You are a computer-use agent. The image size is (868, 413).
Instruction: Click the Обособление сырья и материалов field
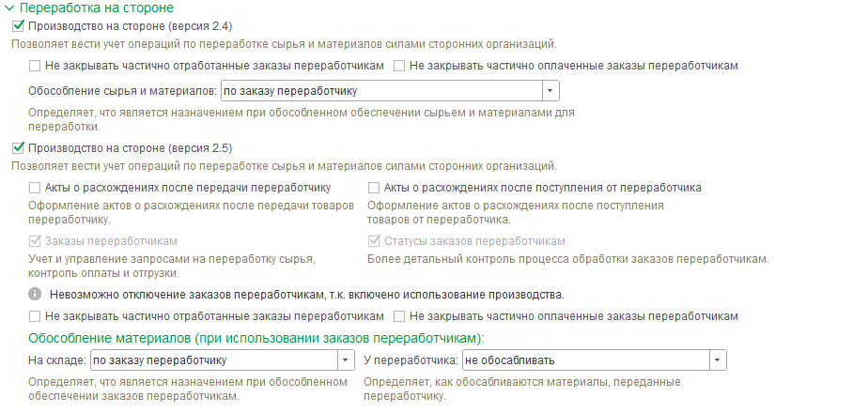click(x=381, y=91)
